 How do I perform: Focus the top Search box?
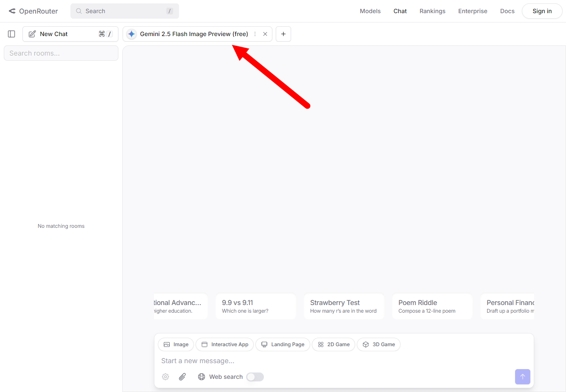click(125, 11)
